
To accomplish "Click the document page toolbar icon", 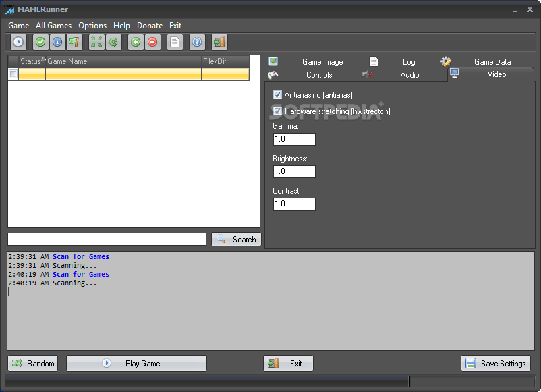I will [x=175, y=42].
